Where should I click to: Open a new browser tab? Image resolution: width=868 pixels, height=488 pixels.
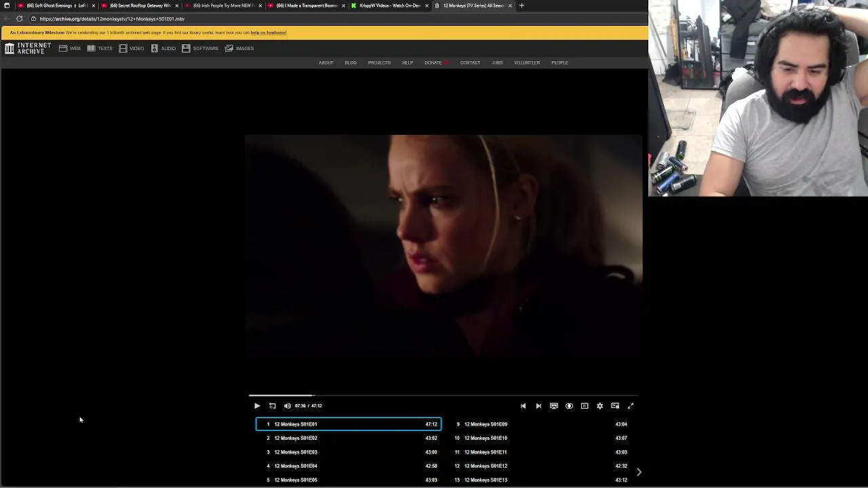[521, 5]
